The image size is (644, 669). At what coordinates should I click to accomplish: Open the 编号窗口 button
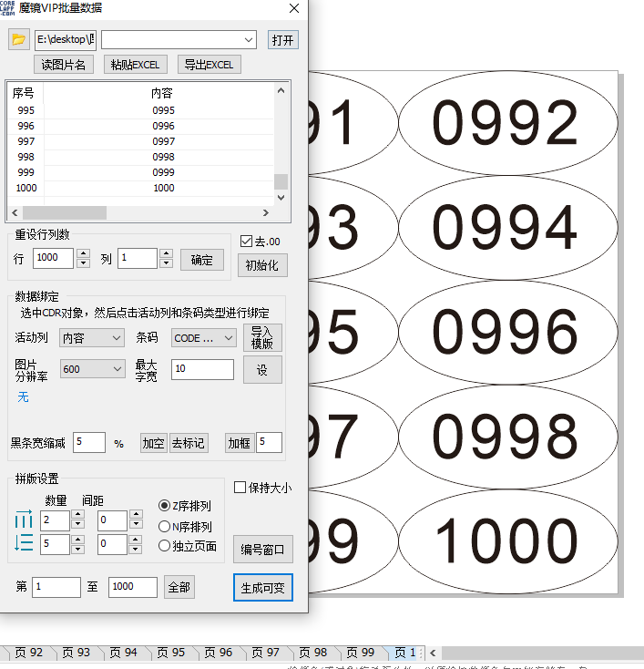[262, 549]
